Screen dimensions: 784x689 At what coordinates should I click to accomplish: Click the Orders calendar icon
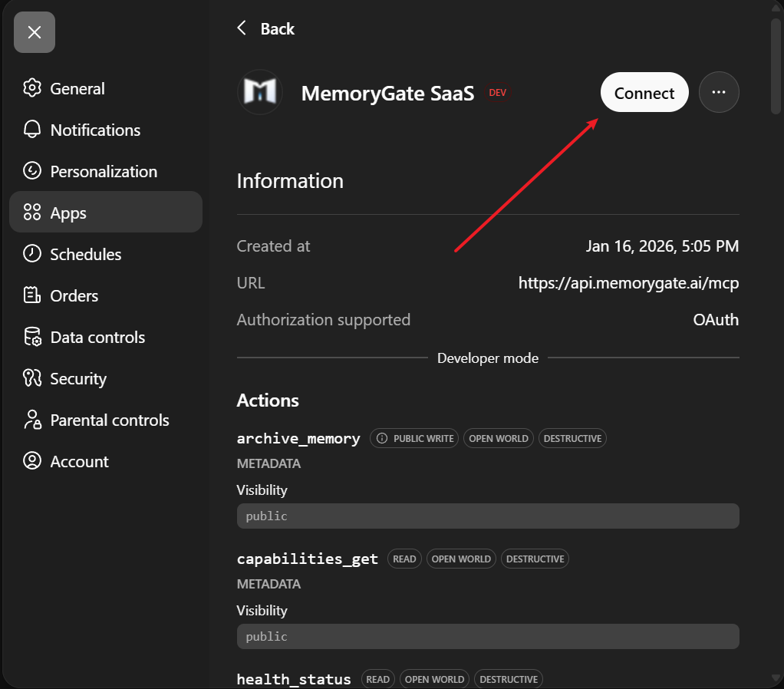(x=31, y=295)
